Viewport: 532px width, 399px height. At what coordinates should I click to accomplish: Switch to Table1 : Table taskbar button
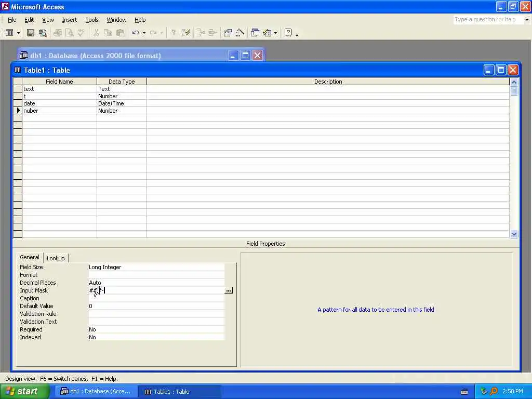180,392
